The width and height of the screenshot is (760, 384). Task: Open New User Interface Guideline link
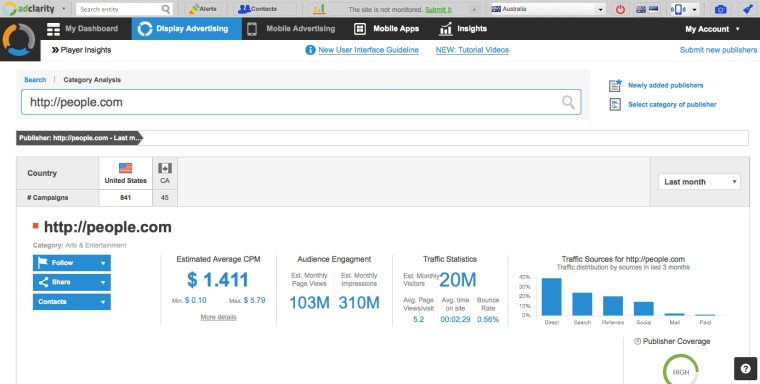368,50
